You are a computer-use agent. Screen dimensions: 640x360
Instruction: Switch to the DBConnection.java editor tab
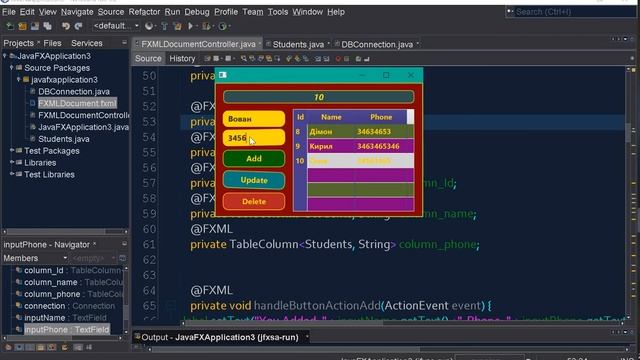coord(377,44)
